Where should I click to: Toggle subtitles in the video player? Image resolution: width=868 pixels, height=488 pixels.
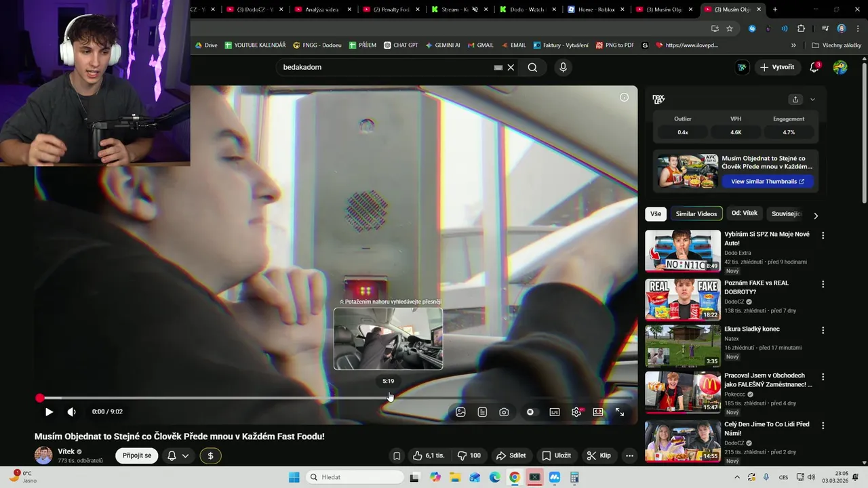coord(555,411)
